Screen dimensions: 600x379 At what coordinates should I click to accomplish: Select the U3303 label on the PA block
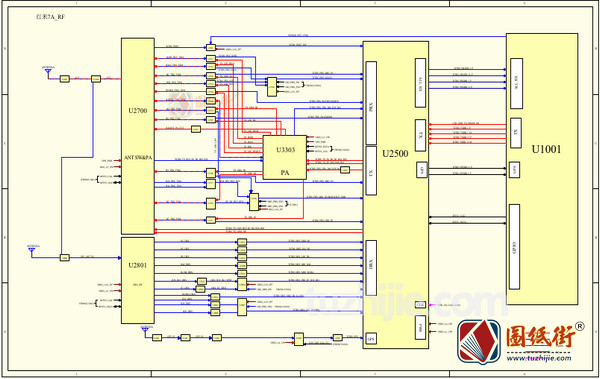[285, 149]
